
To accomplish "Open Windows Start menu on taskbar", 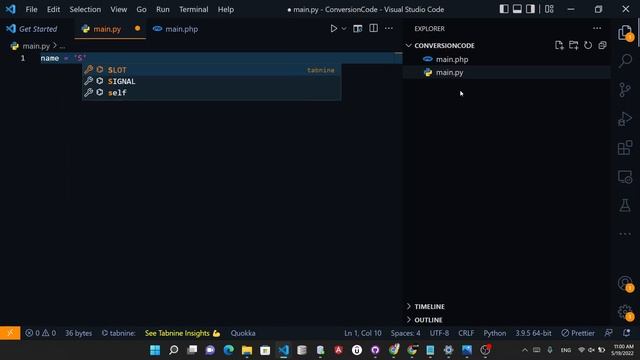I will (x=155, y=350).
